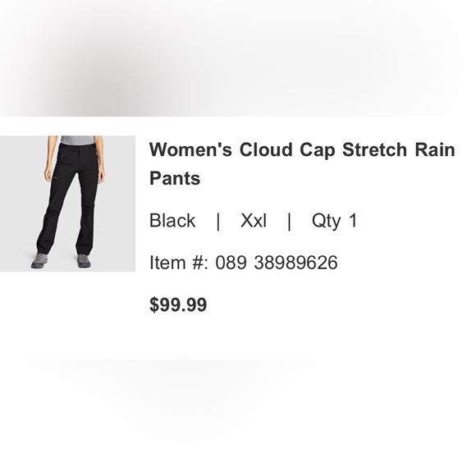The image size is (476, 476).
Task: Click the word "Rain" at the title's end
Action: pos(435,149)
